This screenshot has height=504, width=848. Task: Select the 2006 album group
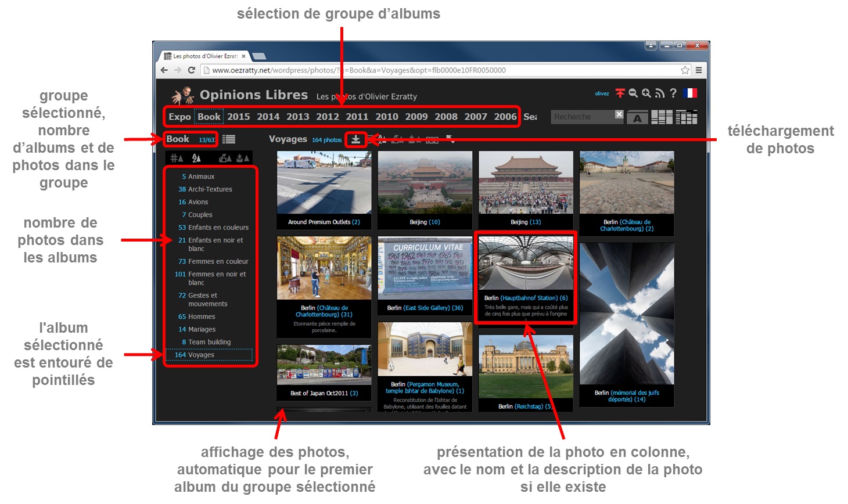(x=505, y=117)
